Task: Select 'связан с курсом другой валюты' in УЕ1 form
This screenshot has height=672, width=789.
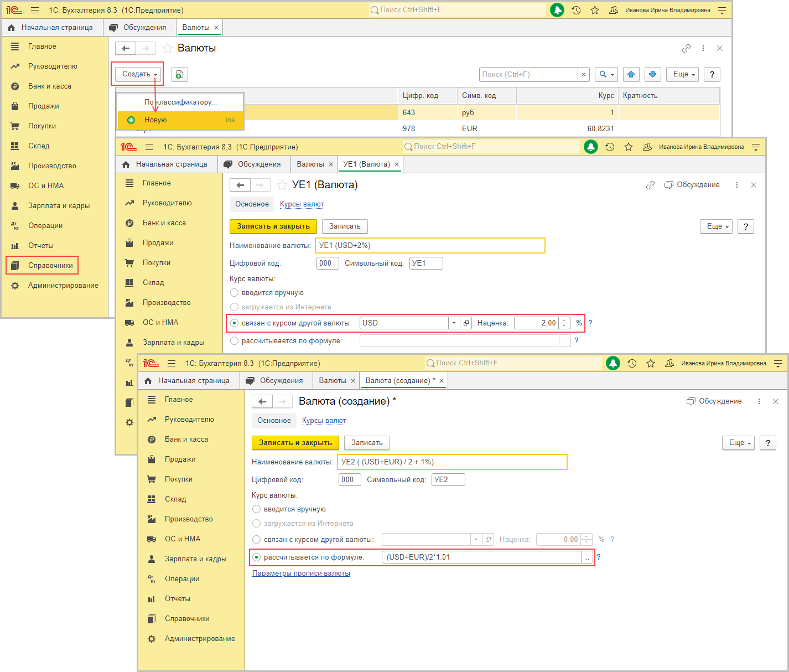Action: (235, 323)
